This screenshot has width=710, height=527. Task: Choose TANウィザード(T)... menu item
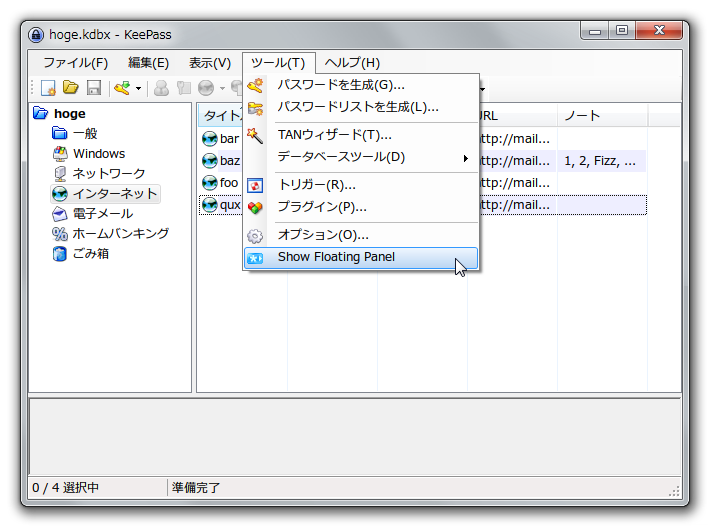click(x=361, y=135)
